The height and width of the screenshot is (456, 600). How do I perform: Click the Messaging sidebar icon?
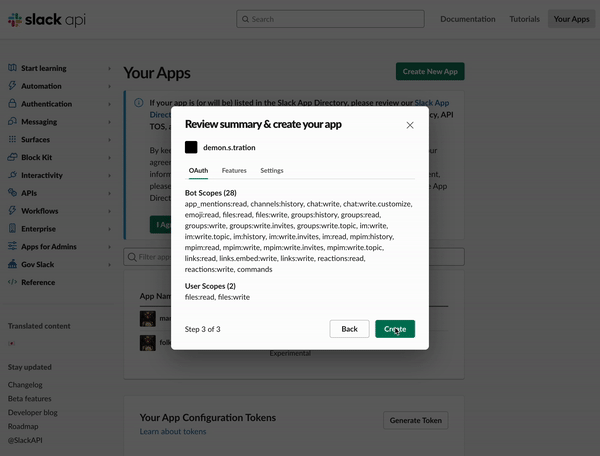tap(12, 122)
